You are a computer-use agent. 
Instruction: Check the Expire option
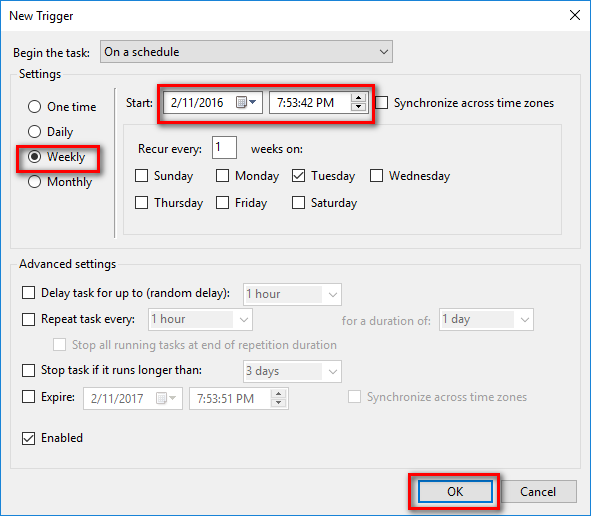(x=28, y=397)
